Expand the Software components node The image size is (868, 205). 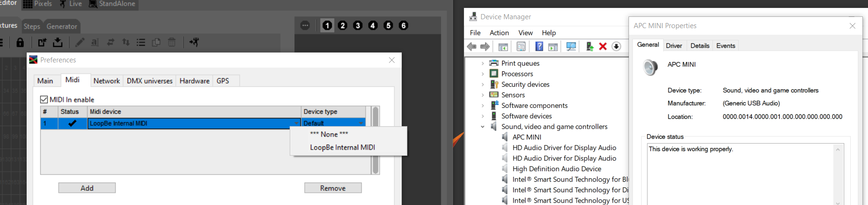tap(483, 106)
